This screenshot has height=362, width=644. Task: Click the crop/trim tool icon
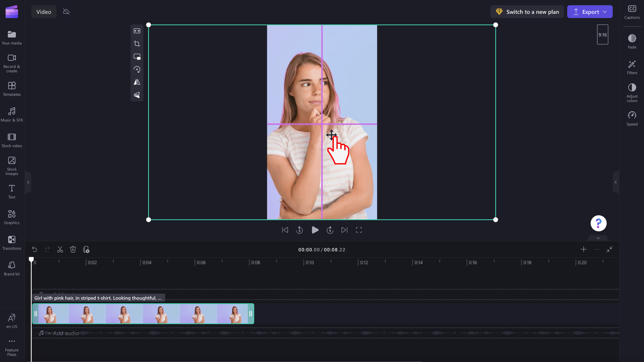point(137,43)
